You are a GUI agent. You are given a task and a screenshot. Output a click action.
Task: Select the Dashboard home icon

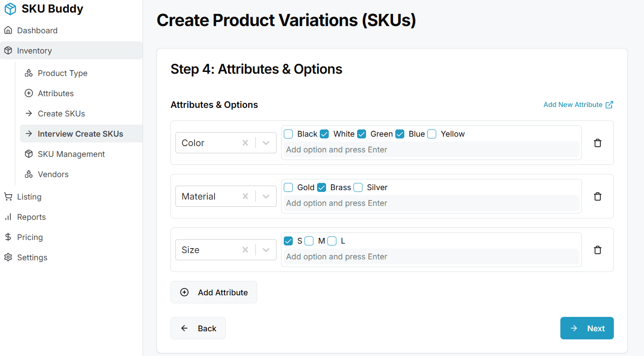pos(9,30)
